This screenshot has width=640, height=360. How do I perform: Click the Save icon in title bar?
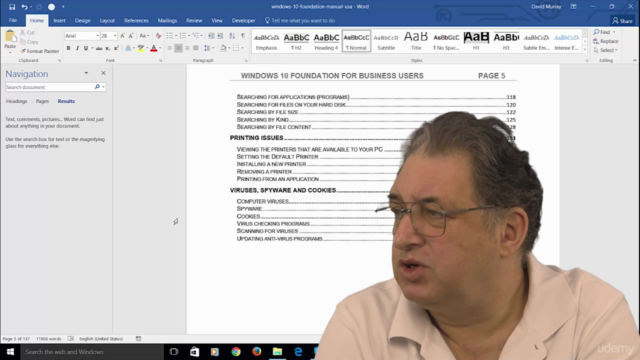pos(12,7)
